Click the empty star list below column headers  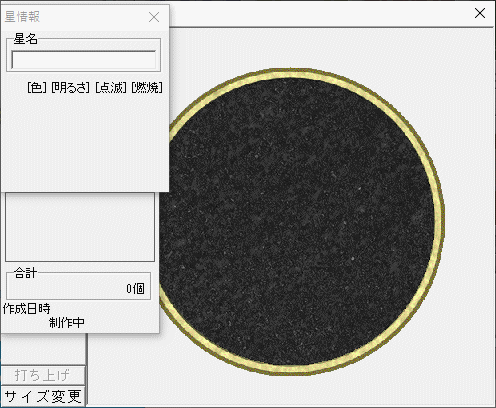[x=85, y=143]
